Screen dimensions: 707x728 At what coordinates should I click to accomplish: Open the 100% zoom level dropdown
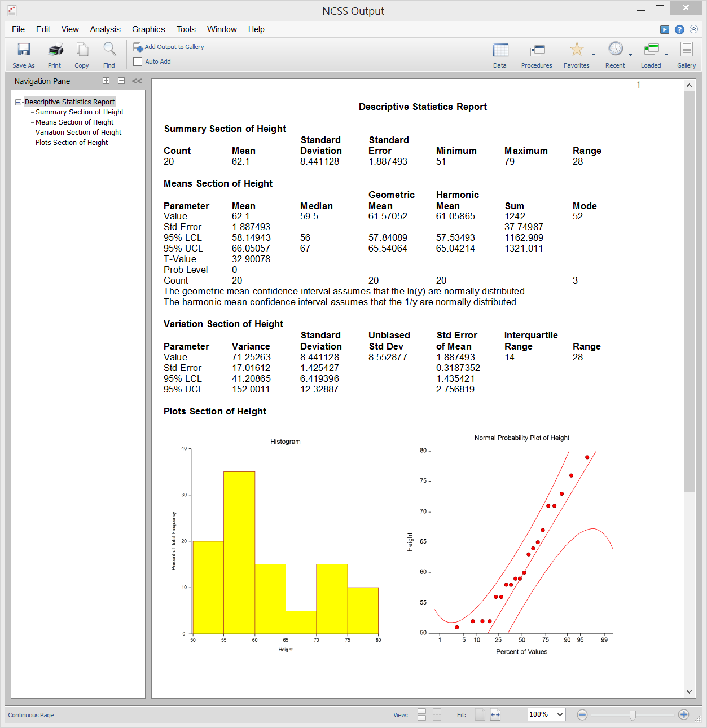tap(547, 714)
